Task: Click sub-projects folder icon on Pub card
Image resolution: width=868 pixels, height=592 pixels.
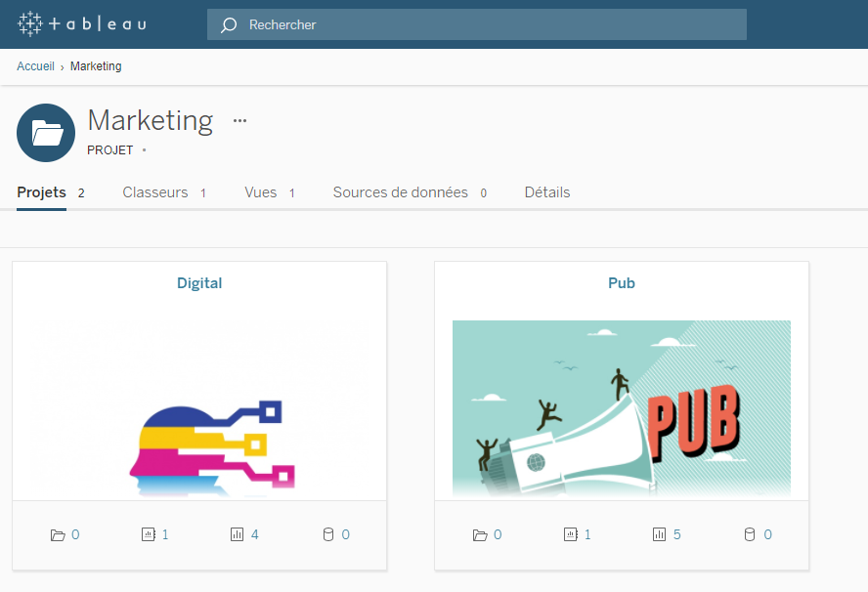Action: click(480, 534)
